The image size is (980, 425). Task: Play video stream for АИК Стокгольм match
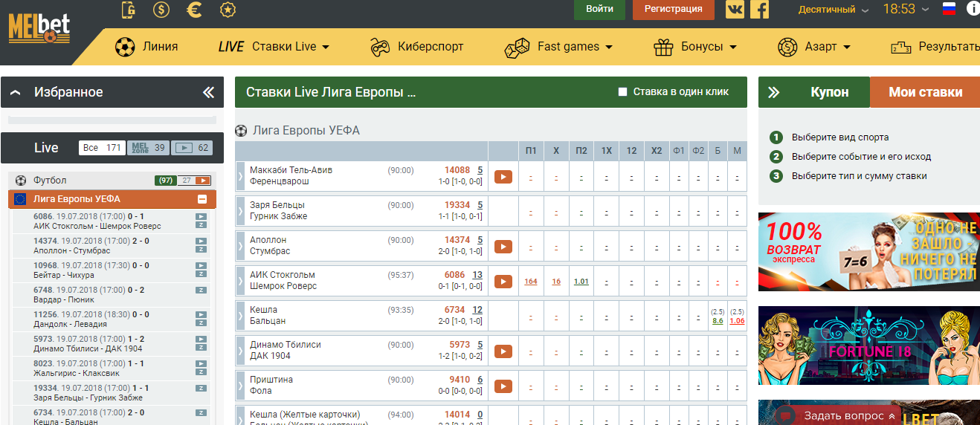coord(503,282)
